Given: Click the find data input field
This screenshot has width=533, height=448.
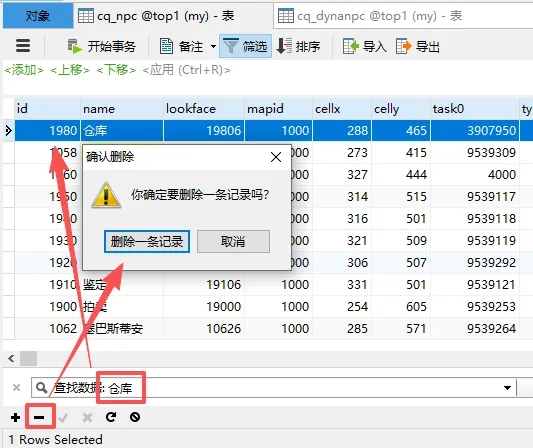Looking at the screenshot, I should 274,387.
